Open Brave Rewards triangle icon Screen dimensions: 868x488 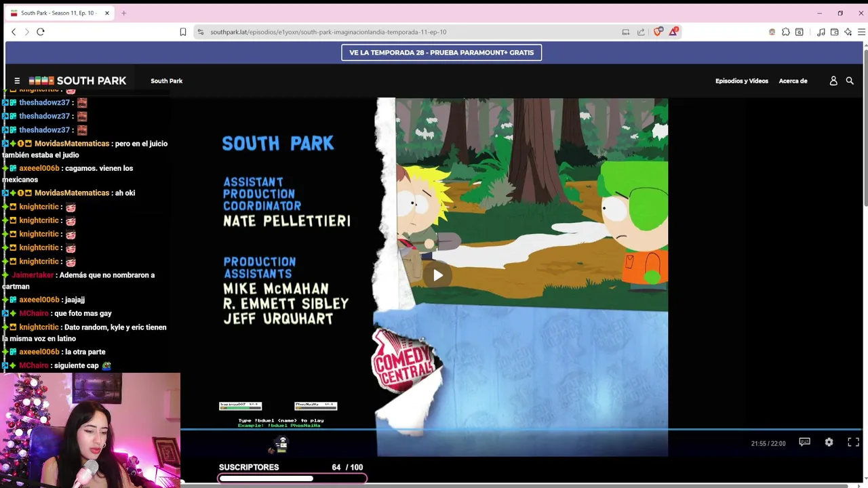pos(673,32)
